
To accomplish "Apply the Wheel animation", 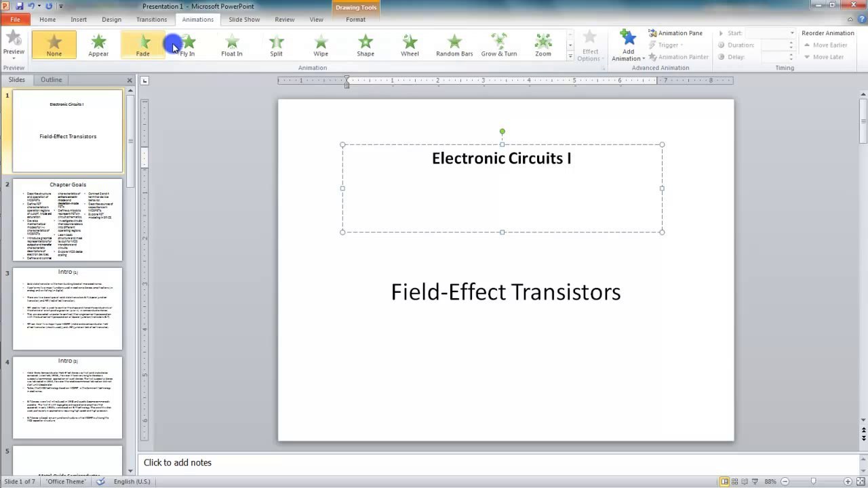I will (x=410, y=45).
